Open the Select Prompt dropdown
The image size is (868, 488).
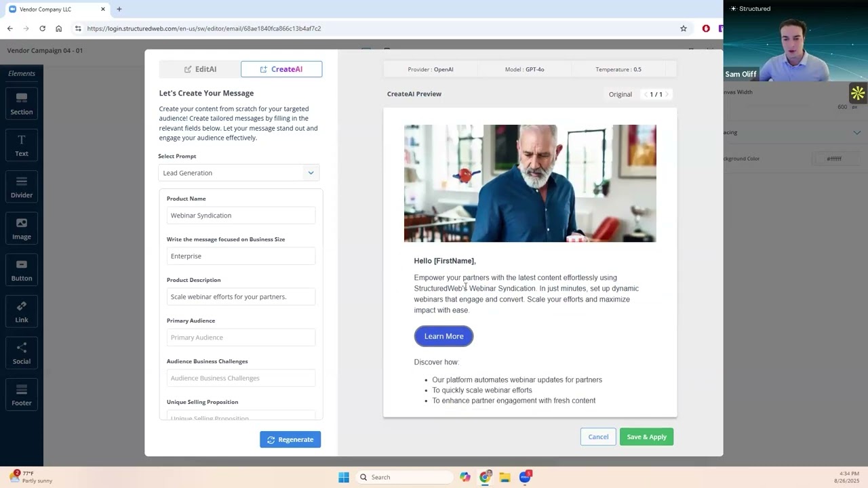pos(239,173)
